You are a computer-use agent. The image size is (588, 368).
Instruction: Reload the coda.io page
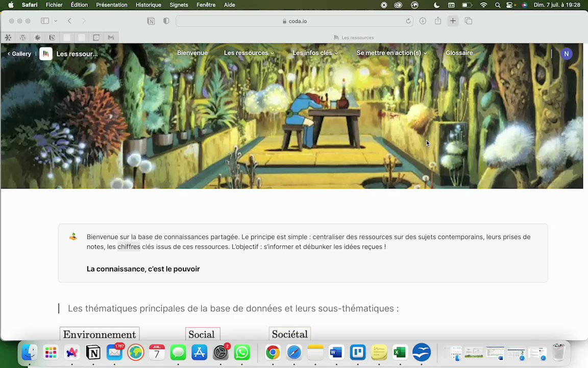coord(408,21)
